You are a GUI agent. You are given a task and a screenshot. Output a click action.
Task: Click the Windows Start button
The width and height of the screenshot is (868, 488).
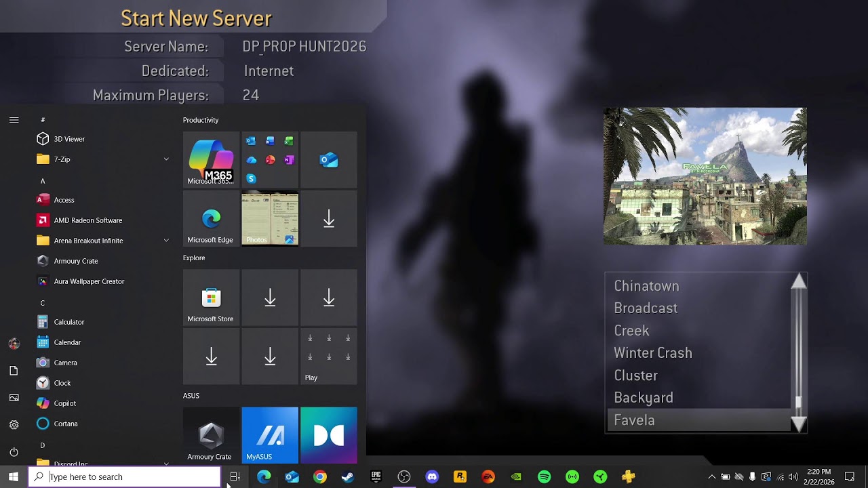pyautogui.click(x=14, y=476)
